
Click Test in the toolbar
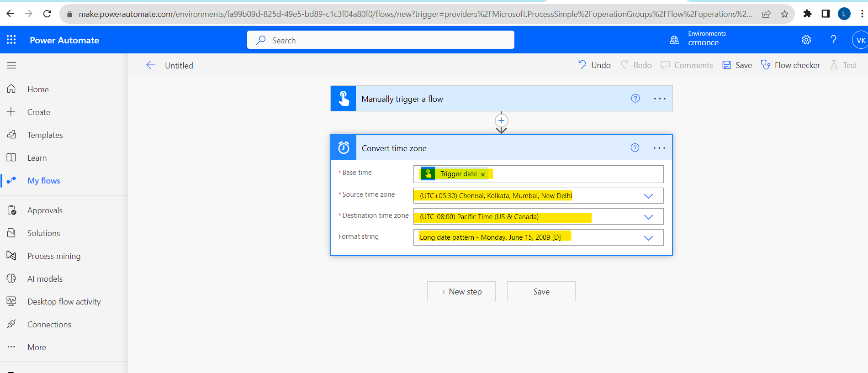point(843,65)
